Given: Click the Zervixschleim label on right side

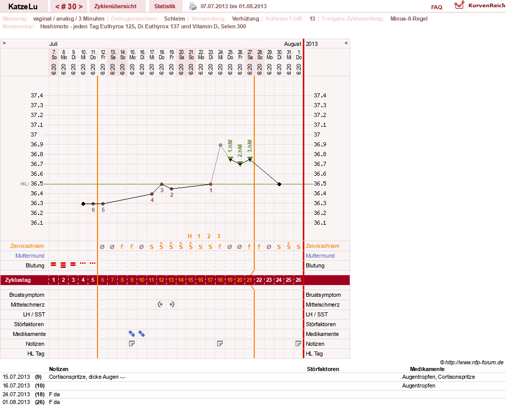Looking at the screenshot, I should (323, 246).
